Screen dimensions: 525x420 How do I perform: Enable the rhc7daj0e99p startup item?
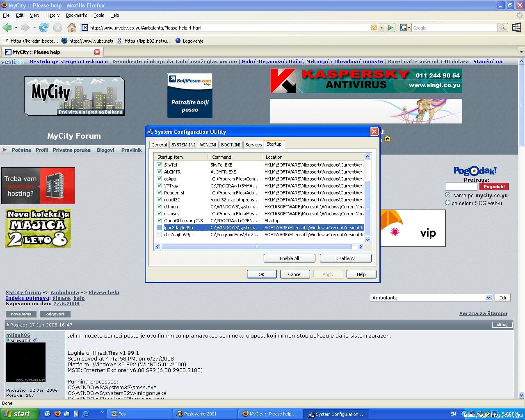[x=160, y=235]
